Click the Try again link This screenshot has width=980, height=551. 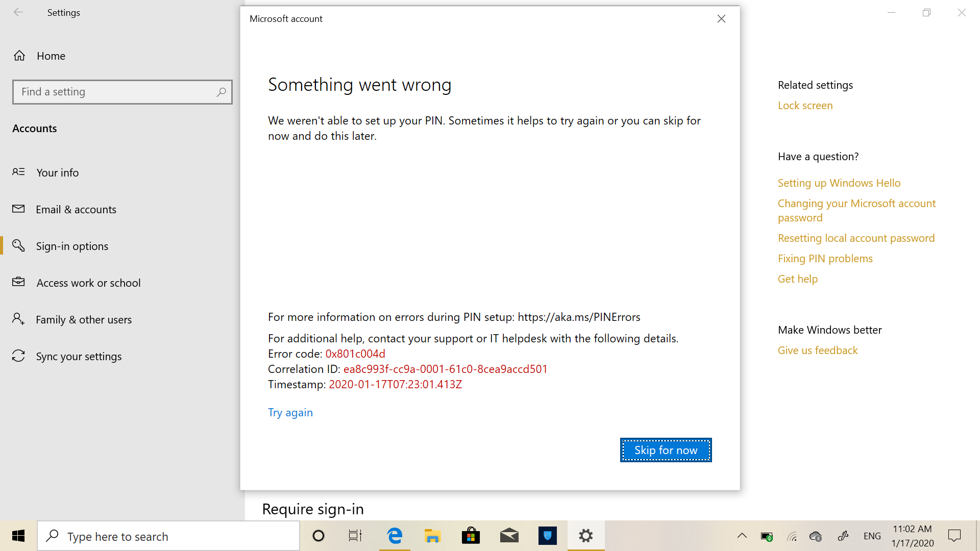pyautogui.click(x=290, y=412)
